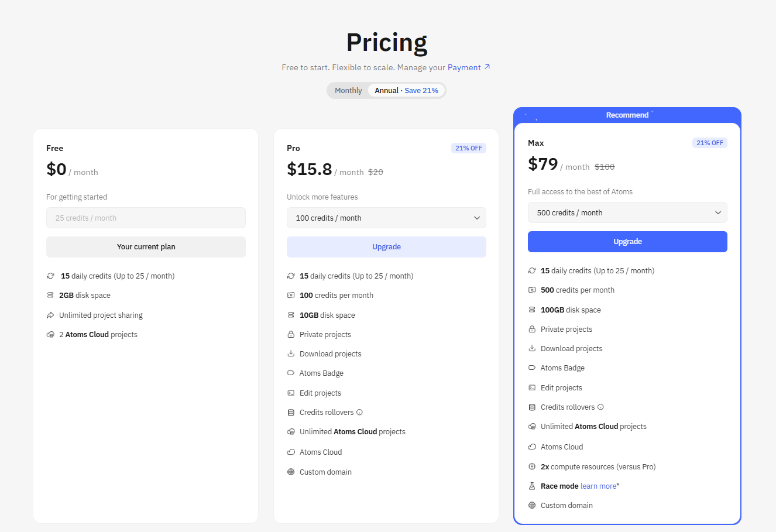The height and width of the screenshot is (532, 776).
Task: Select the Annual · Save 21% option
Action: tap(406, 90)
